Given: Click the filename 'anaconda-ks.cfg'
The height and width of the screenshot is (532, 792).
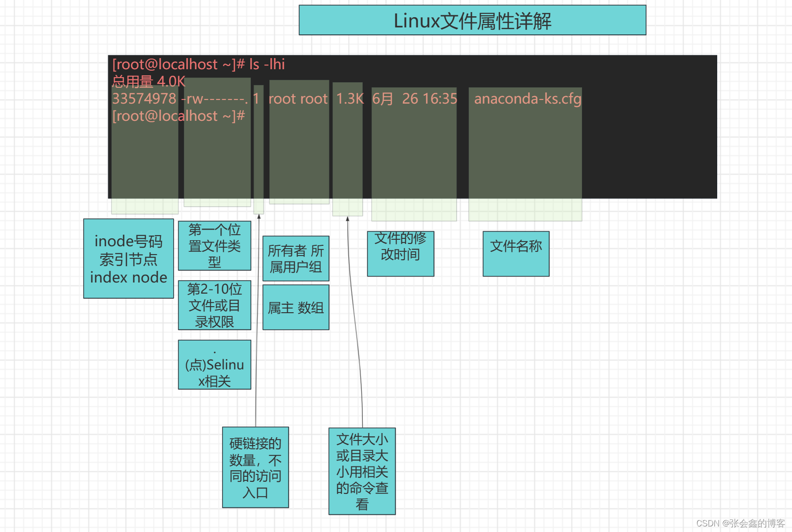Looking at the screenshot, I should (528, 99).
